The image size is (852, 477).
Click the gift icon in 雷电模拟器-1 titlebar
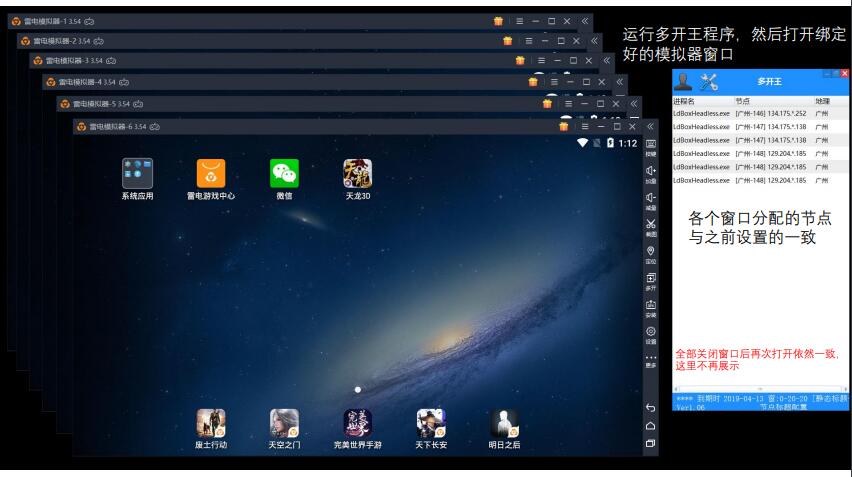point(498,21)
